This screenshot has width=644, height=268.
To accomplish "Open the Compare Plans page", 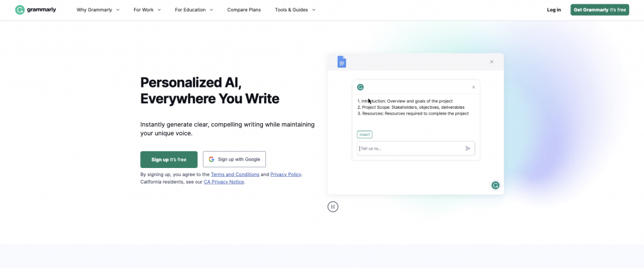I will pyautogui.click(x=244, y=10).
